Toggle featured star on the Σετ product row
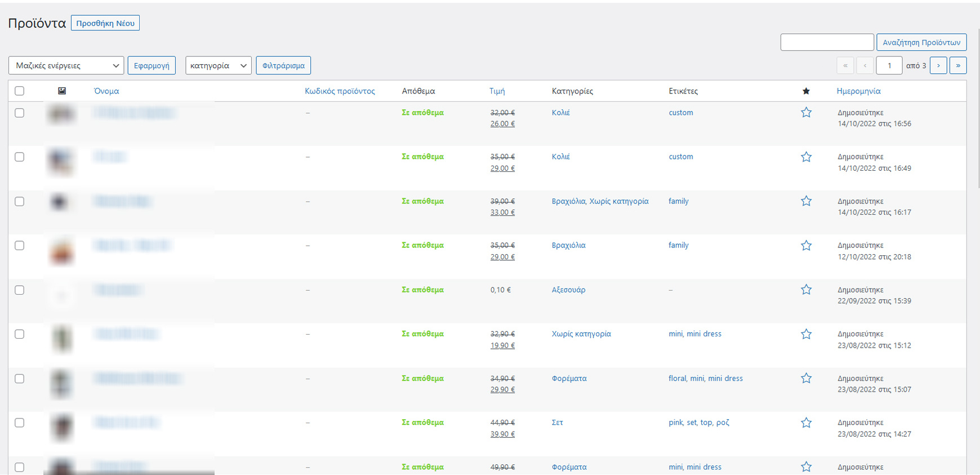The width and height of the screenshot is (980, 475). 806,423
